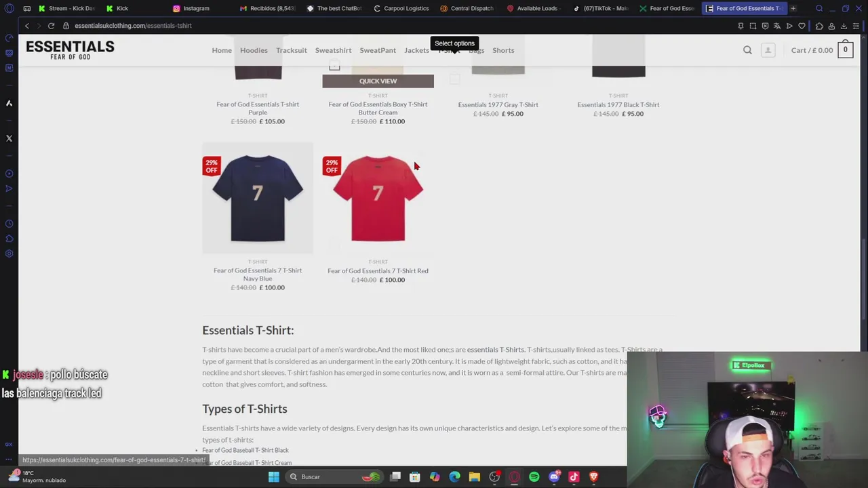Click Quick View on Boxy T-Shirt
Screen dimensions: 868x488
tap(378, 81)
